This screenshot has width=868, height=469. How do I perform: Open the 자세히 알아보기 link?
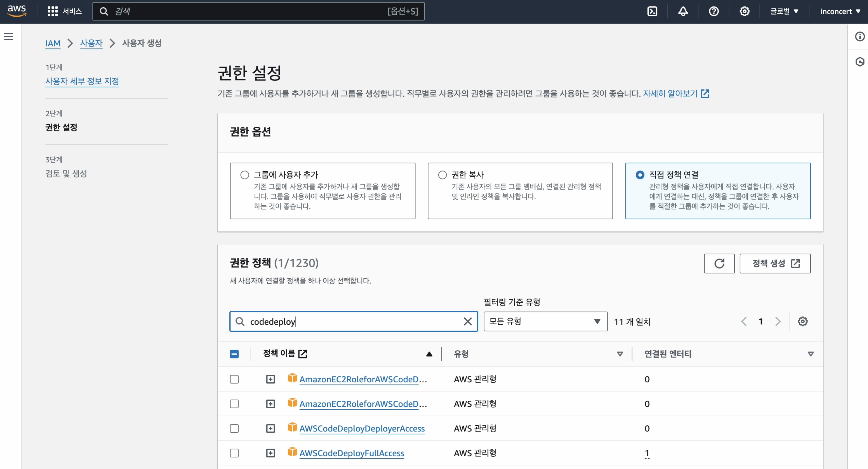click(x=670, y=93)
